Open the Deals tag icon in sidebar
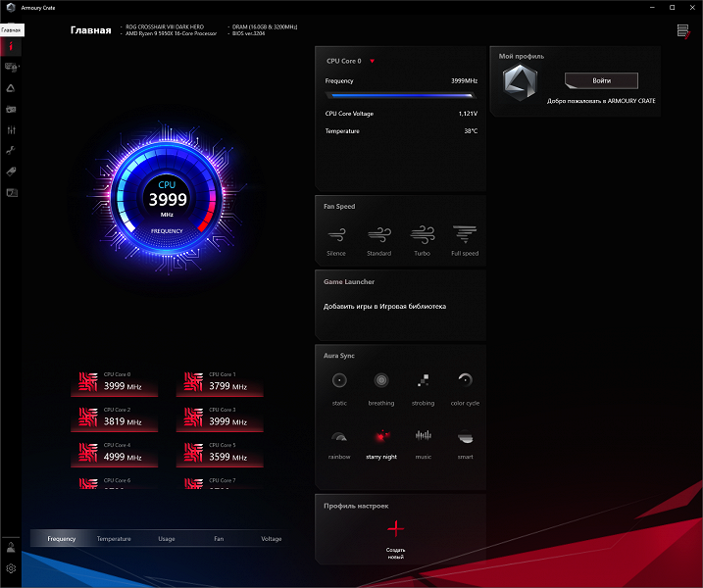The height and width of the screenshot is (588, 703). [x=11, y=171]
